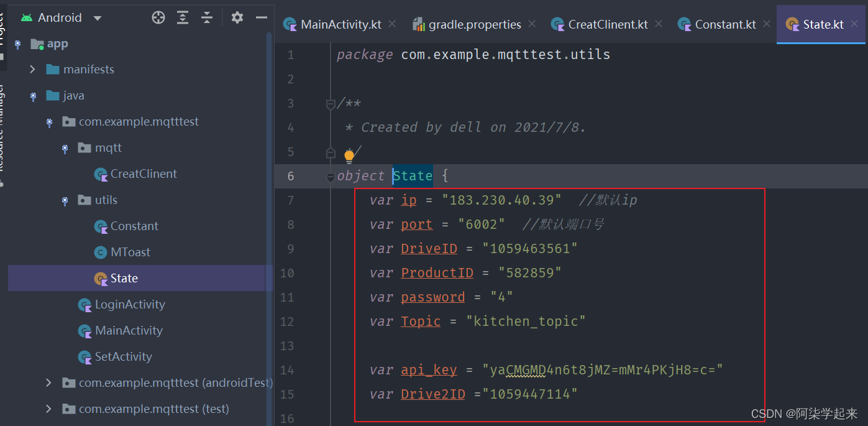This screenshot has height=426, width=868.
Task: Click the Drive2ID variable name
Action: (x=433, y=394)
